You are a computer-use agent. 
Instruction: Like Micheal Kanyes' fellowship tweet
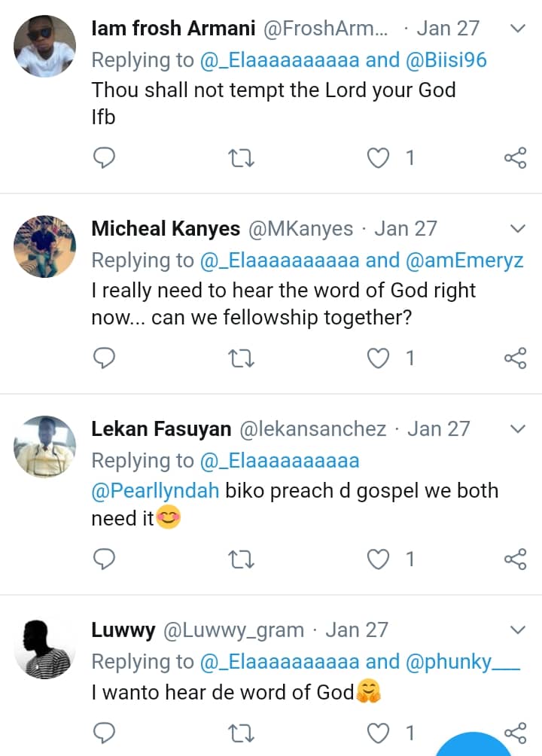378,358
